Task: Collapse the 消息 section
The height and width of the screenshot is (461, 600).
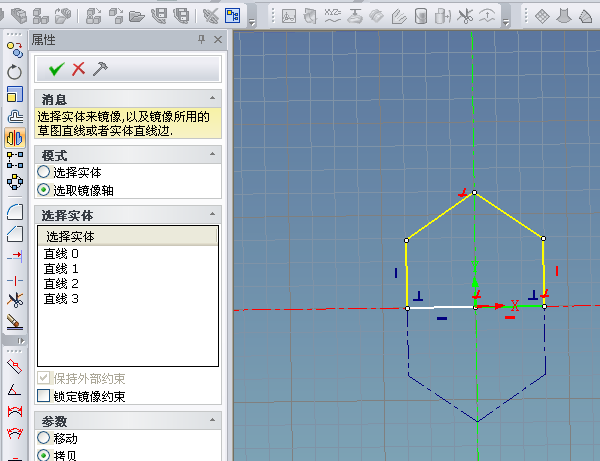Action: (210, 99)
